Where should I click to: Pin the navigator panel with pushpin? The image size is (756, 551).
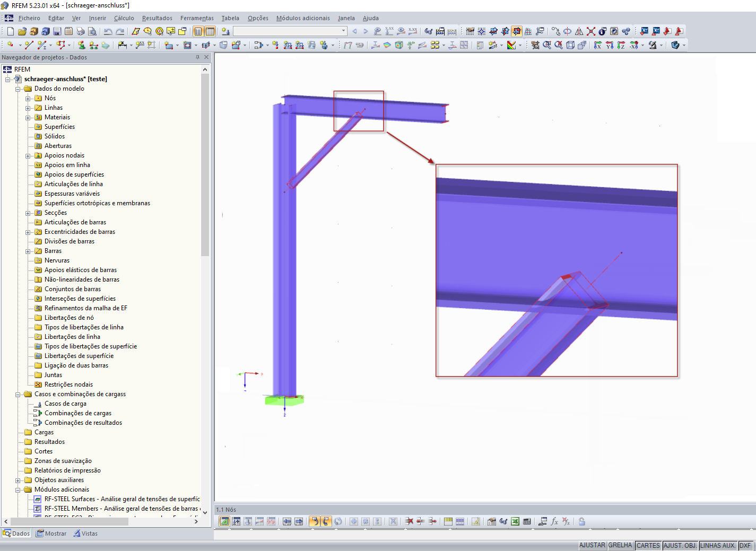click(x=197, y=57)
